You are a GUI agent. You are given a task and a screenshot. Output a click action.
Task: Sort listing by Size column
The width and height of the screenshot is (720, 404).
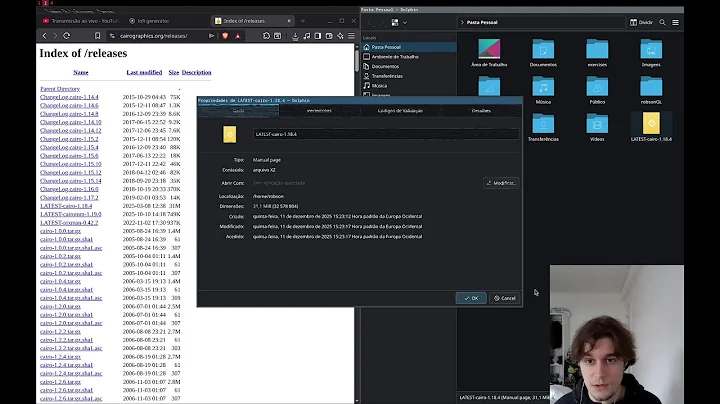tap(174, 73)
